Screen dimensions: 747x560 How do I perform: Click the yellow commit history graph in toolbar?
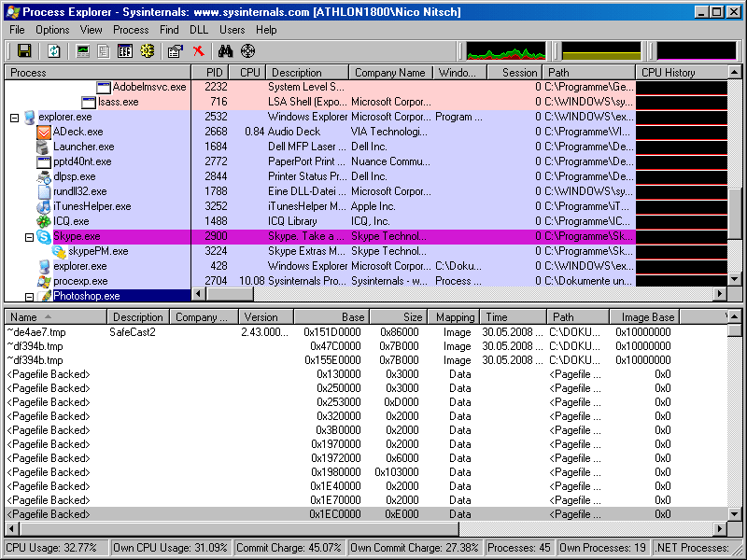click(601, 51)
